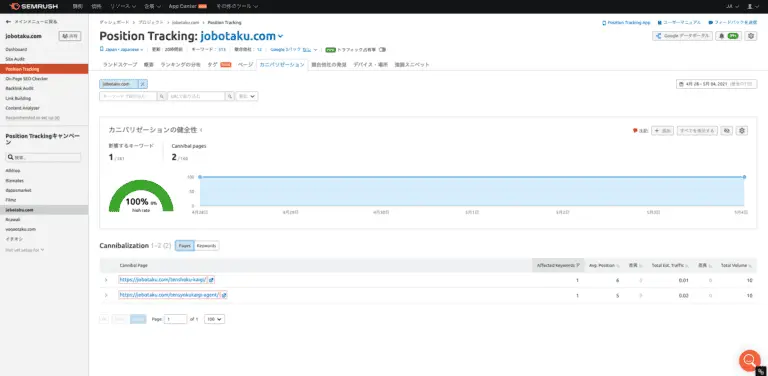Screen dimensions: 768x376
Task: Sort by Total Volume column
Action: [x=736, y=265]
